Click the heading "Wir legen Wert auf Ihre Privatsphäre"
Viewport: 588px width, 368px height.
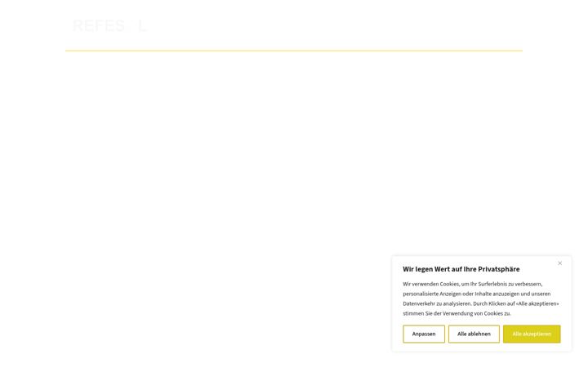461,269
